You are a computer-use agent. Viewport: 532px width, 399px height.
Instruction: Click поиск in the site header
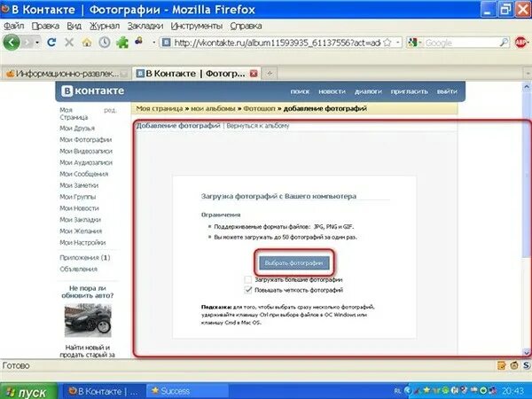[300, 91]
